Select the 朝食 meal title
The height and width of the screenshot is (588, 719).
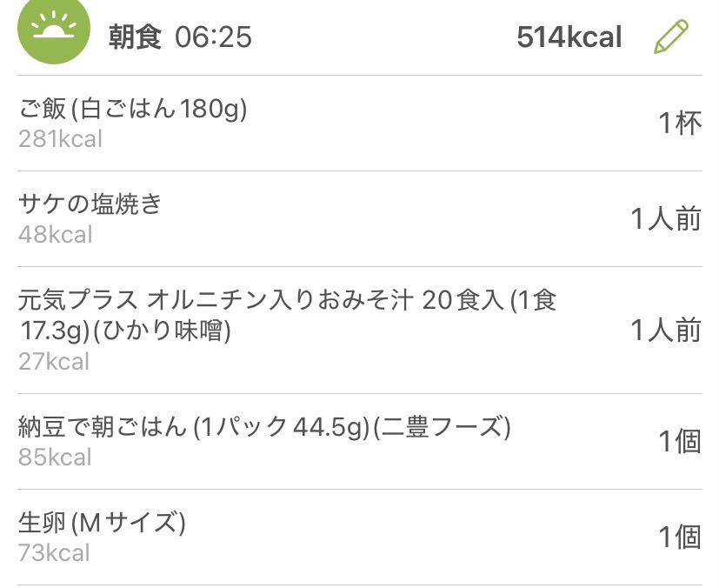(x=135, y=37)
